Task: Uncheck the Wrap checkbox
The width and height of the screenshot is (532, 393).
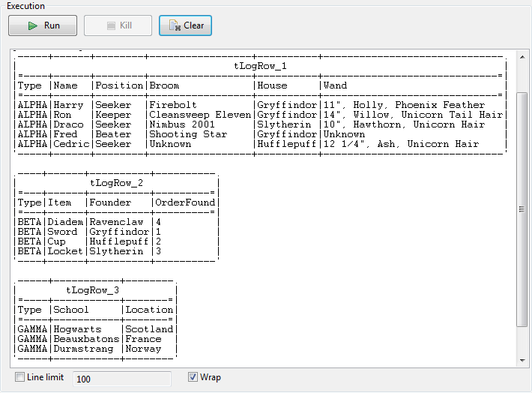Action: [193, 377]
